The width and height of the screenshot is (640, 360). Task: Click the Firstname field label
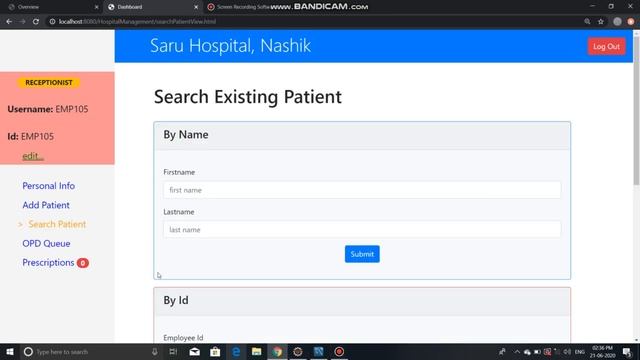pyautogui.click(x=179, y=172)
